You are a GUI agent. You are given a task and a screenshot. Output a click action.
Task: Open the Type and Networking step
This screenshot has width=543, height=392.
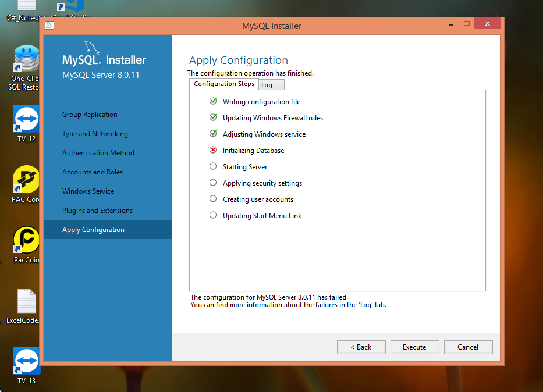coord(95,134)
